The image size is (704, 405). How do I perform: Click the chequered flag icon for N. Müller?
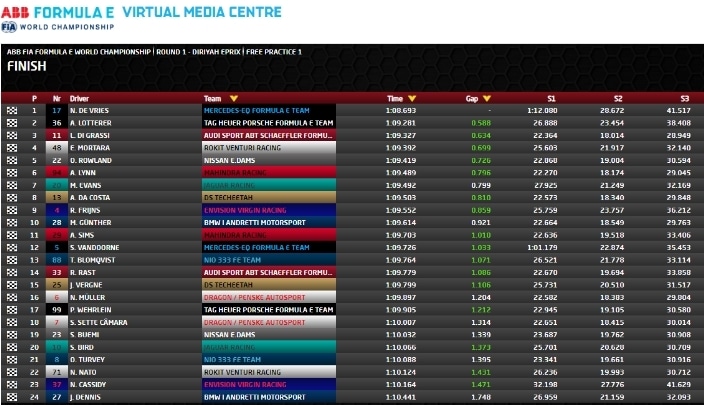coord(12,297)
